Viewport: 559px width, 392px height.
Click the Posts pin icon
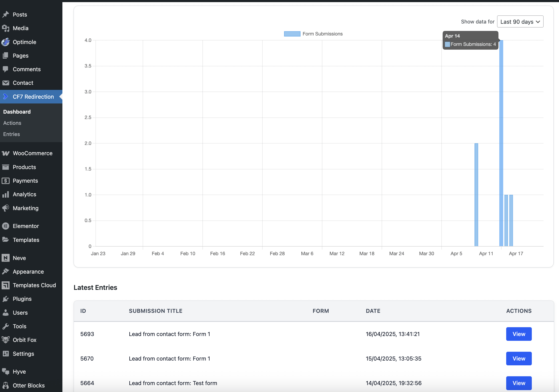click(x=6, y=14)
